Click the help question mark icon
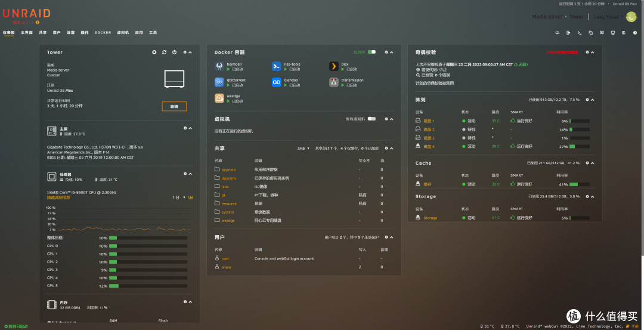Screen dimensions: 644x330 click(635, 33)
